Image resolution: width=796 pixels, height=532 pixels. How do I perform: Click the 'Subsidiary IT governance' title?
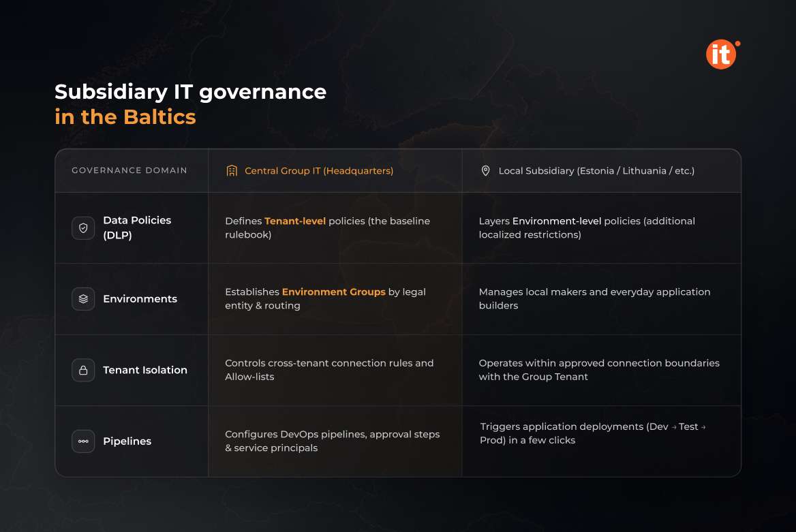[190, 92]
